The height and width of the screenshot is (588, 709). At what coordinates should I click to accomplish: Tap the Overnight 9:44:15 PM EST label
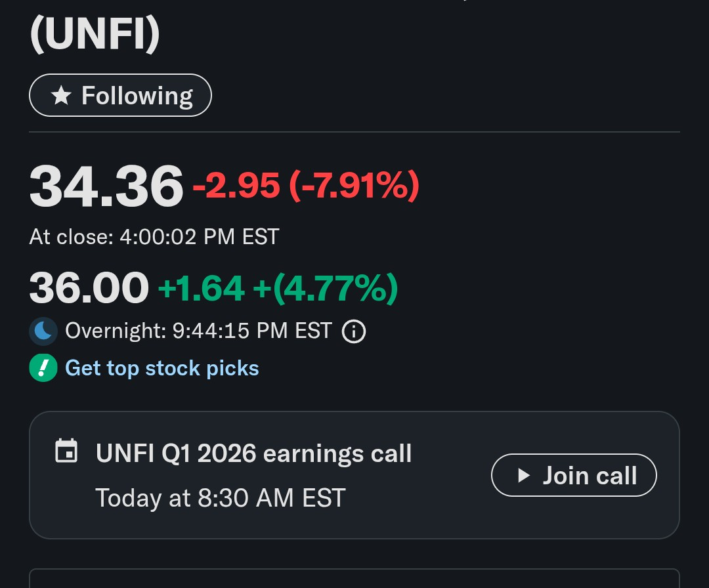click(198, 331)
